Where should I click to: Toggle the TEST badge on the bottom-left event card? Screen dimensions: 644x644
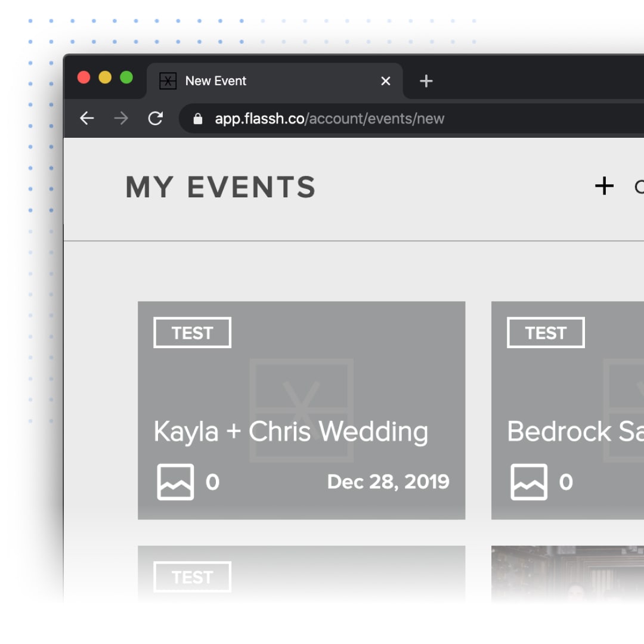tap(191, 577)
